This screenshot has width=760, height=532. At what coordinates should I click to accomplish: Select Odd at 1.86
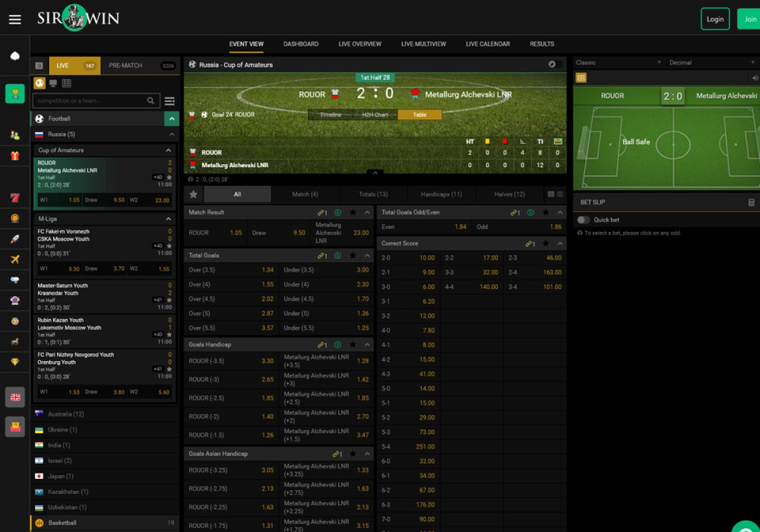pos(519,227)
